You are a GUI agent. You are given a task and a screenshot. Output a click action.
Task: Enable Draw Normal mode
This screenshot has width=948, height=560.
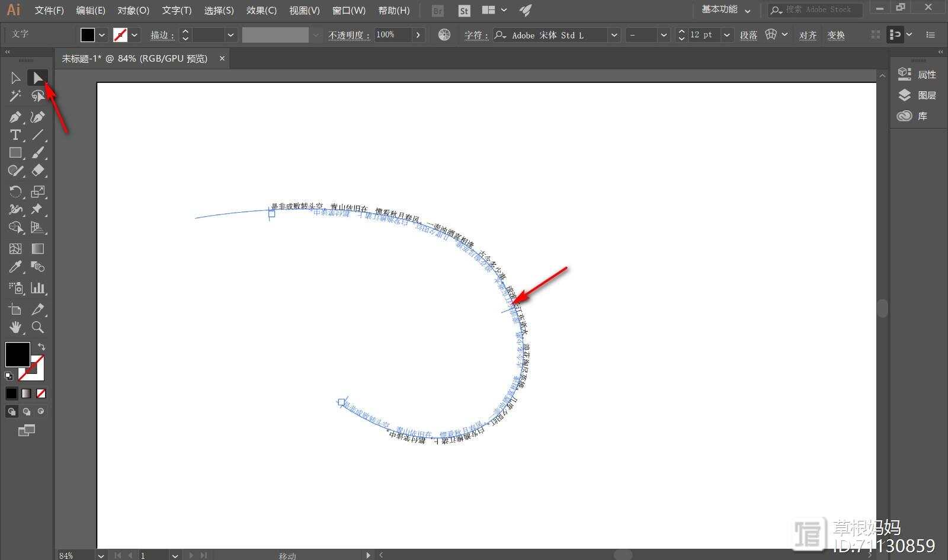pyautogui.click(x=12, y=411)
